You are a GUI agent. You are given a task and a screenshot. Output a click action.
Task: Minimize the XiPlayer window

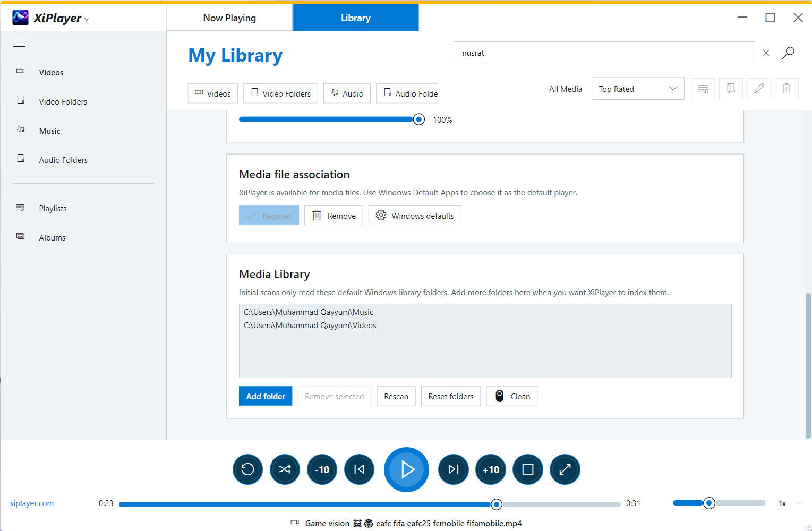[x=742, y=18]
